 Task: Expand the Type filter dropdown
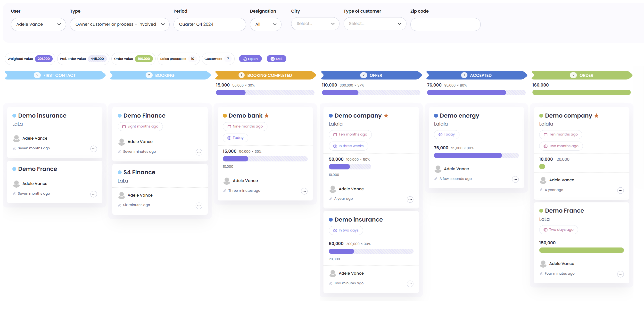pos(119,24)
